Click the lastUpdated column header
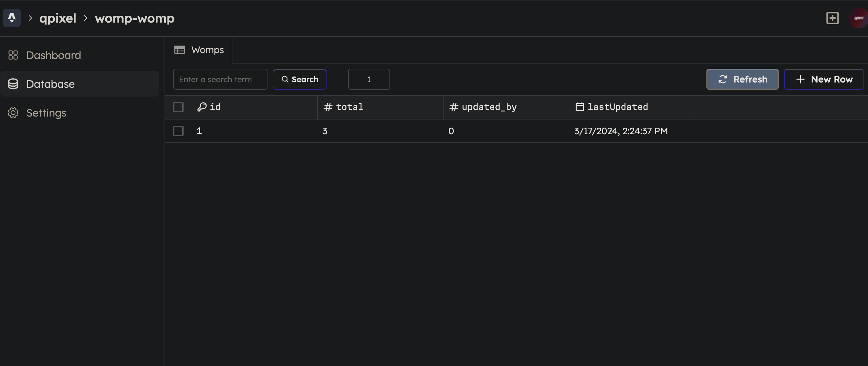 click(x=632, y=107)
